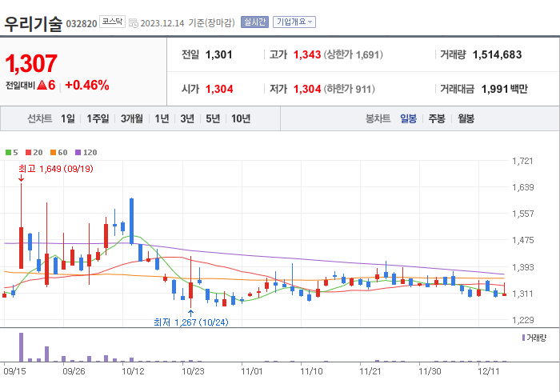This screenshot has height=392, width=560.
Task: Click the 거래량 value 1,514,683
Action: point(497,54)
